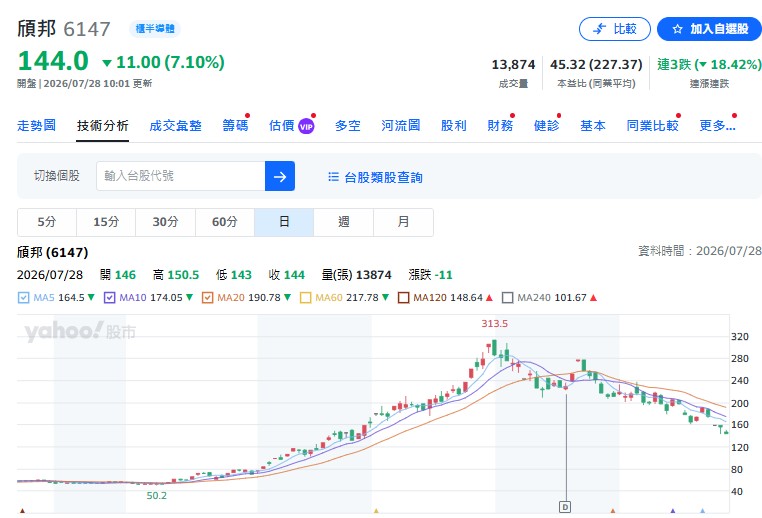Open 台股類股查詢 link
This screenshot has width=762, height=518.
tap(383, 177)
